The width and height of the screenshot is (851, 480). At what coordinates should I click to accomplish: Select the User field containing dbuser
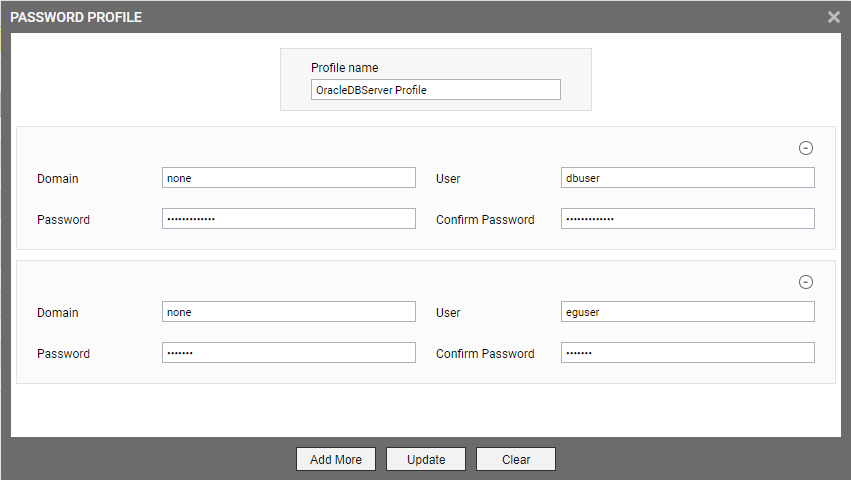[x=688, y=178]
